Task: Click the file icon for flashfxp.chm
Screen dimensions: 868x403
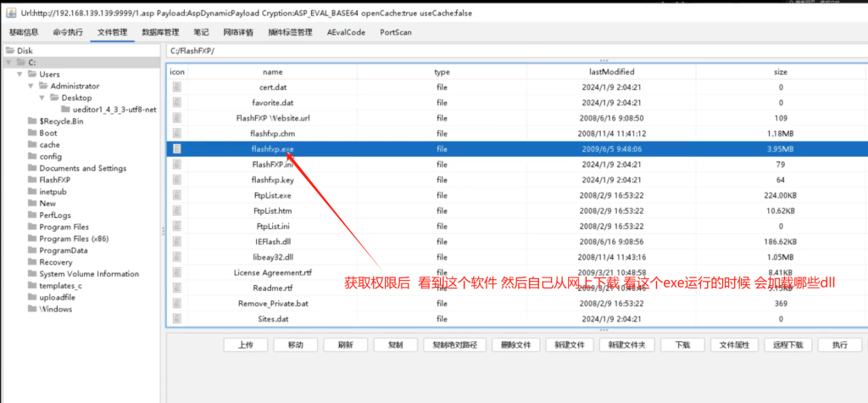Action: coord(177,133)
